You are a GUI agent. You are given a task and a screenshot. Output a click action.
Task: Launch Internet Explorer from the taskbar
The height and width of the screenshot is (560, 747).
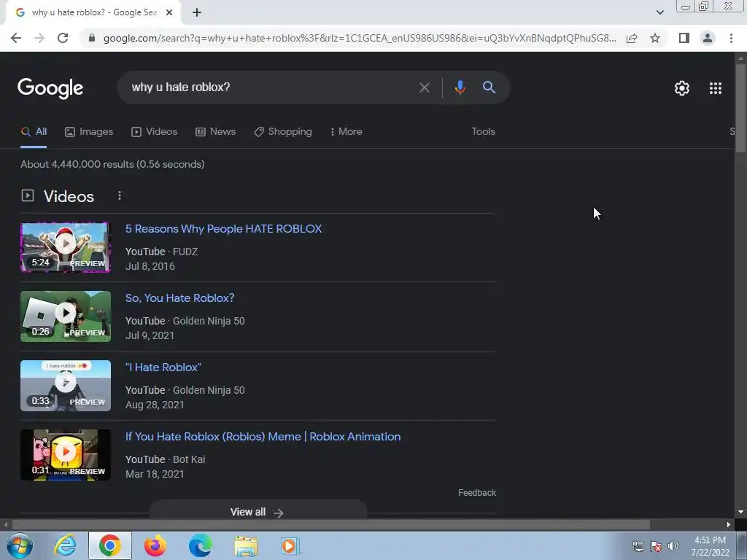coord(65,545)
